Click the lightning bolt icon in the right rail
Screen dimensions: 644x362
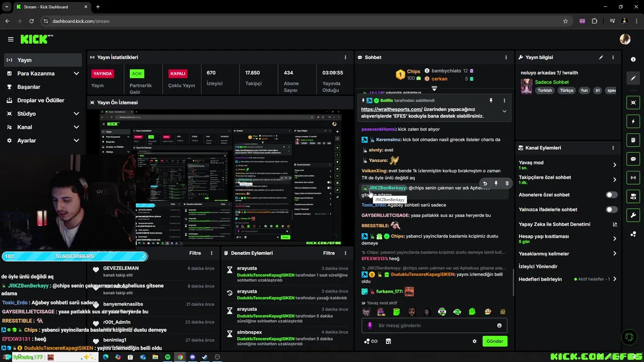633,122
